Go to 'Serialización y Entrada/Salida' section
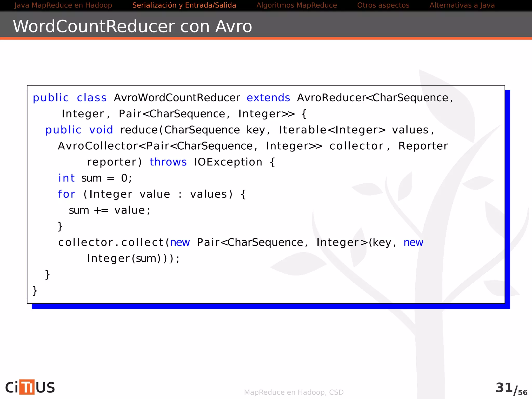This screenshot has width=532, height=399. 184,5
